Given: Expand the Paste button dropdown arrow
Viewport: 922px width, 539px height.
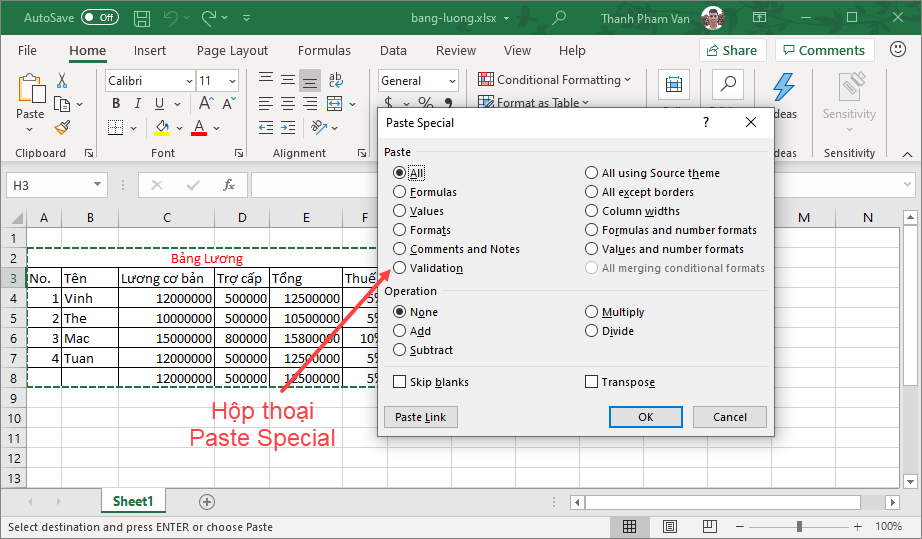Looking at the screenshot, I should [29, 129].
